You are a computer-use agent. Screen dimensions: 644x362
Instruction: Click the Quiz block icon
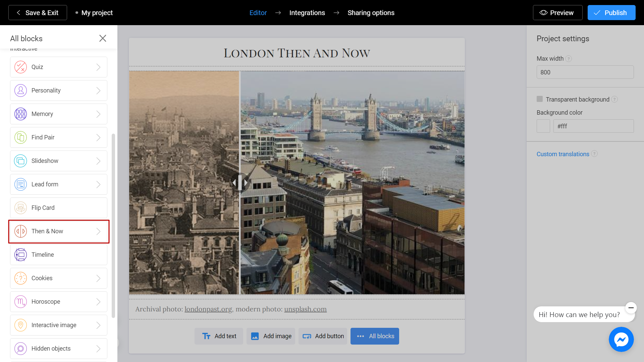point(20,67)
